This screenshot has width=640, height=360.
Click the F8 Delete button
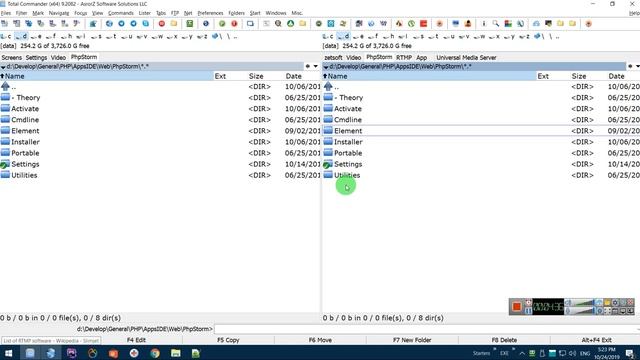[x=504, y=340]
